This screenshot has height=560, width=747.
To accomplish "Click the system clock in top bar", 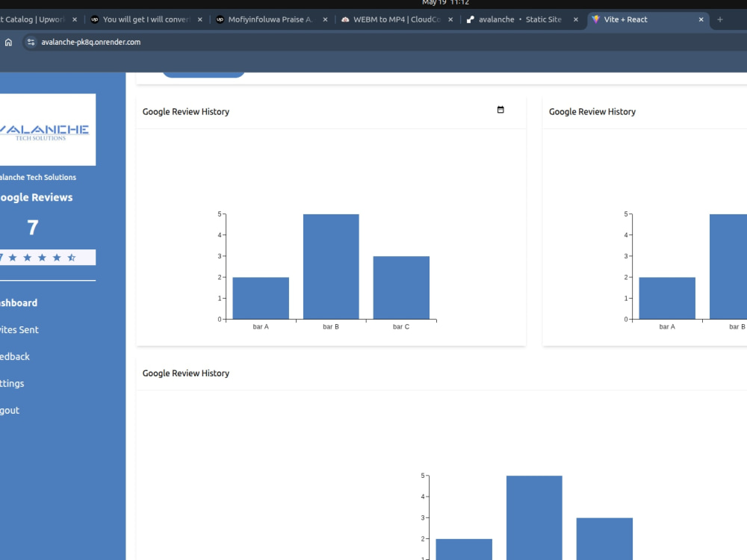I will click(x=445, y=3).
